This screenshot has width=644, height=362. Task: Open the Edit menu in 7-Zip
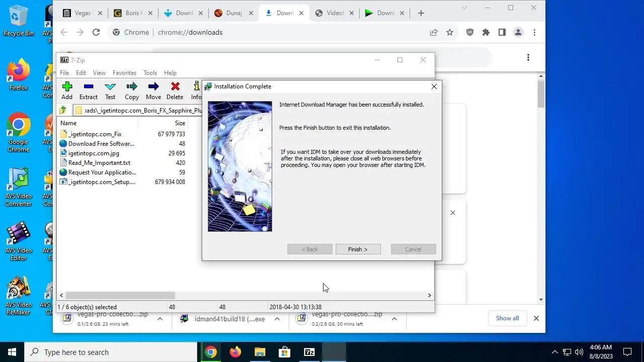pyautogui.click(x=81, y=73)
